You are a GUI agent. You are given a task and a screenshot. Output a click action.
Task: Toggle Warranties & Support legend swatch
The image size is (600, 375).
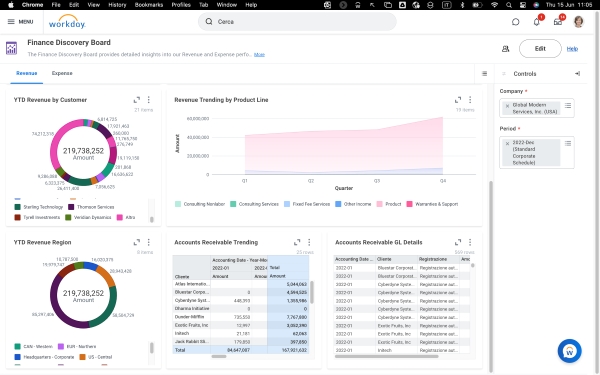409,204
